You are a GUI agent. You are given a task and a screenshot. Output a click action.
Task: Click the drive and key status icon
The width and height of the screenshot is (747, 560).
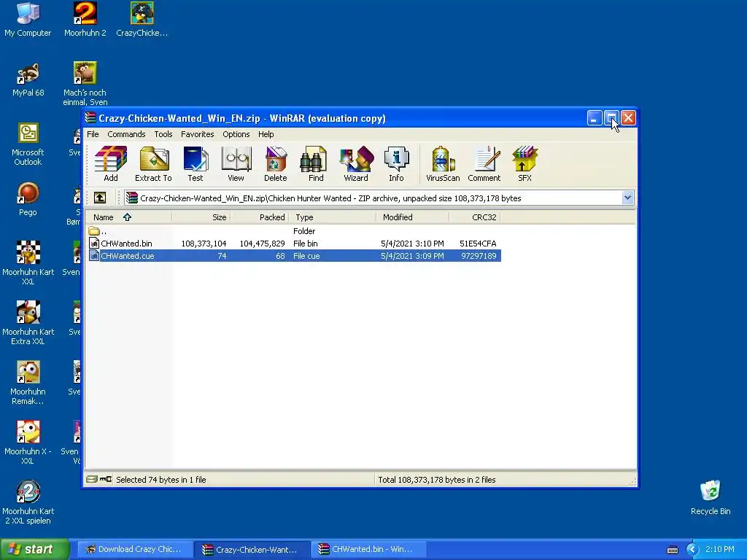(x=99, y=480)
